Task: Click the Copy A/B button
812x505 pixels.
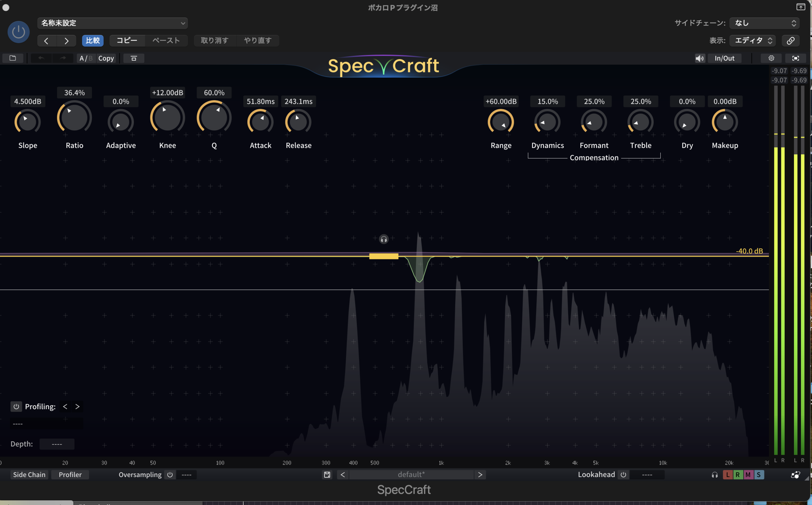Action: [x=106, y=58]
